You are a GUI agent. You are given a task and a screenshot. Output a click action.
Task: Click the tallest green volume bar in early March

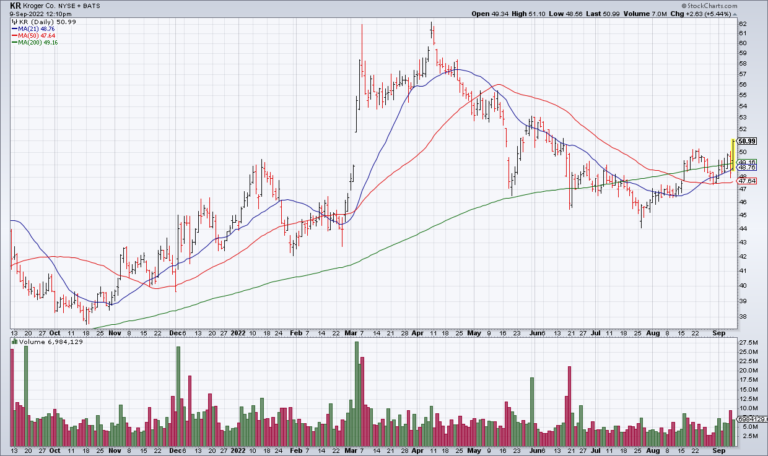click(357, 393)
